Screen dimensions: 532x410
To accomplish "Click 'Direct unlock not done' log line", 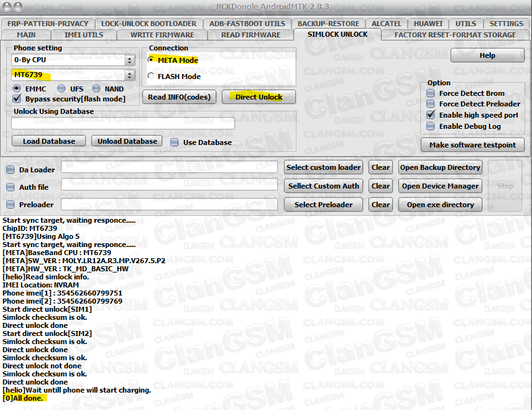I will [x=42, y=366].
